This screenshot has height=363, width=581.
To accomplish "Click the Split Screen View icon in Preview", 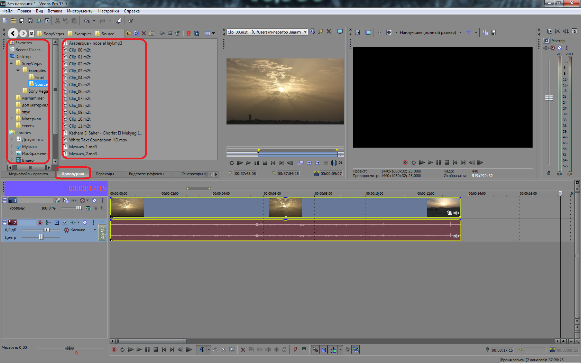I will coord(389,33).
